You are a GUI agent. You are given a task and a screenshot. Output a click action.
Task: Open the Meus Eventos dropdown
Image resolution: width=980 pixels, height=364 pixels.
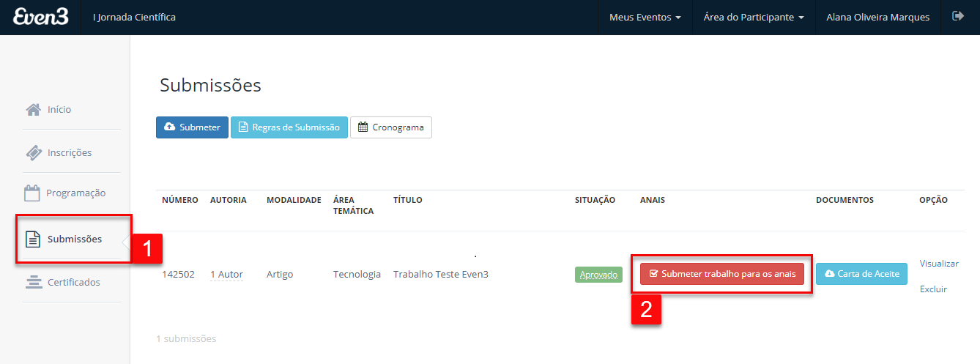click(645, 17)
